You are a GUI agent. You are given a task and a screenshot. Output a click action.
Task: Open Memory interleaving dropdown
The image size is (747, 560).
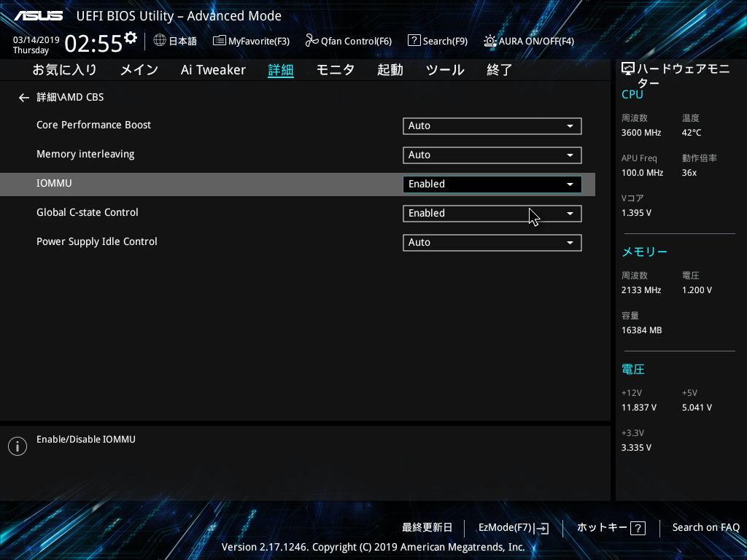pyautogui.click(x=492, y=155)
